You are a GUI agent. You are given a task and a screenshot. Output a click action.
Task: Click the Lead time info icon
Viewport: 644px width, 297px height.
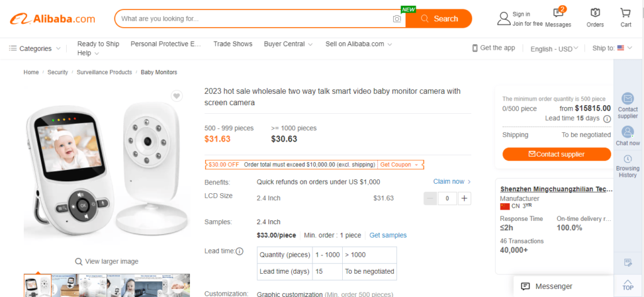point(240,251)
